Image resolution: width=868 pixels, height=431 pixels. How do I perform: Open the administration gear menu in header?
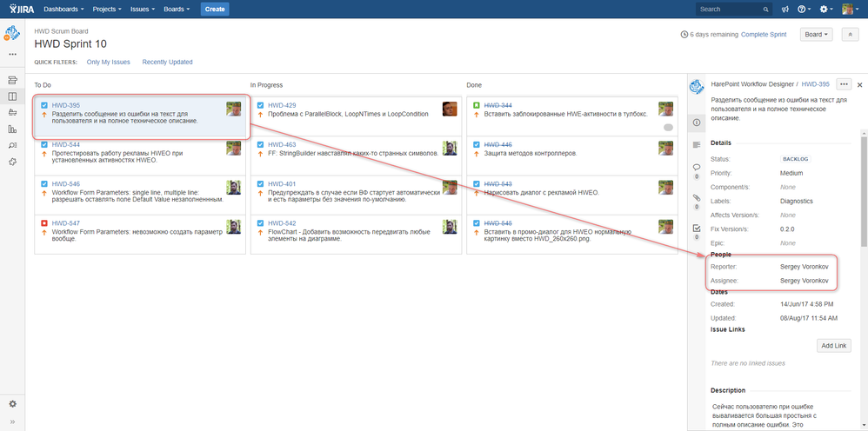(826, 10)
